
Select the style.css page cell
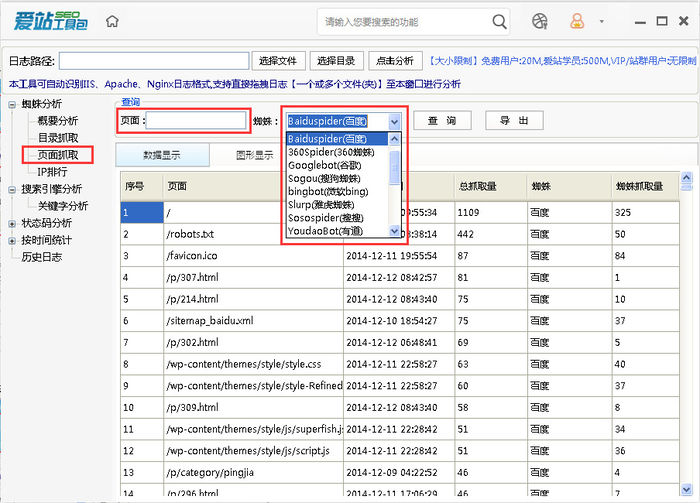tap(253, 364)
